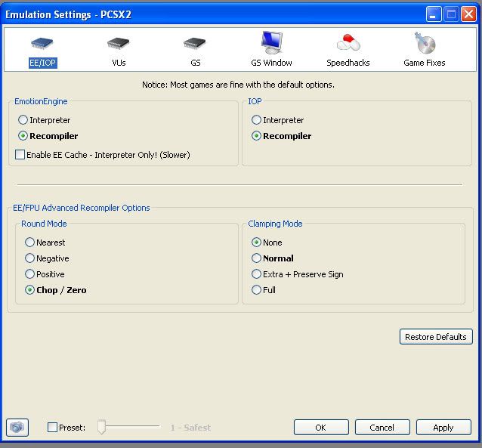
Task: Choose Nearest round mode
Action: coord(45,243)
